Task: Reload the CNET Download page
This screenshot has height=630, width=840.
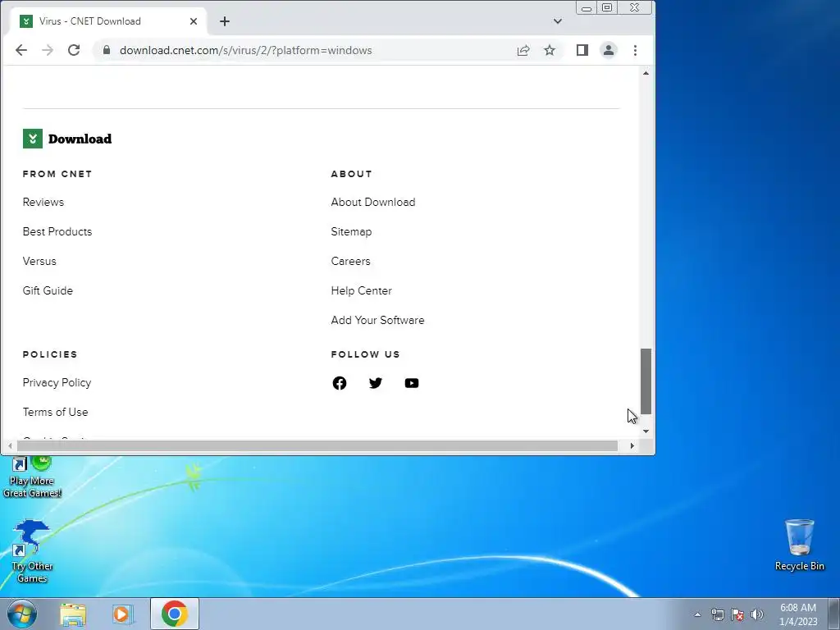Action: [74, 50]
